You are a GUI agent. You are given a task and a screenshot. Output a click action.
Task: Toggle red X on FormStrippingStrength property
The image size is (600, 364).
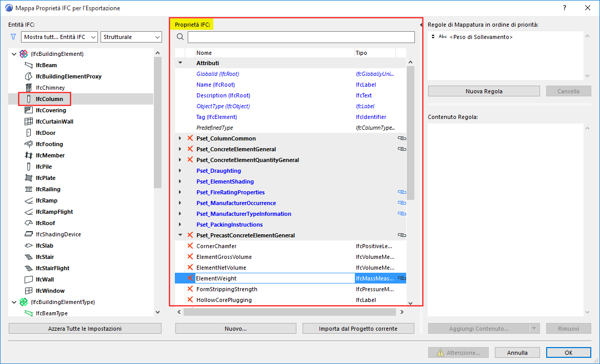click(x=190, y=289)
